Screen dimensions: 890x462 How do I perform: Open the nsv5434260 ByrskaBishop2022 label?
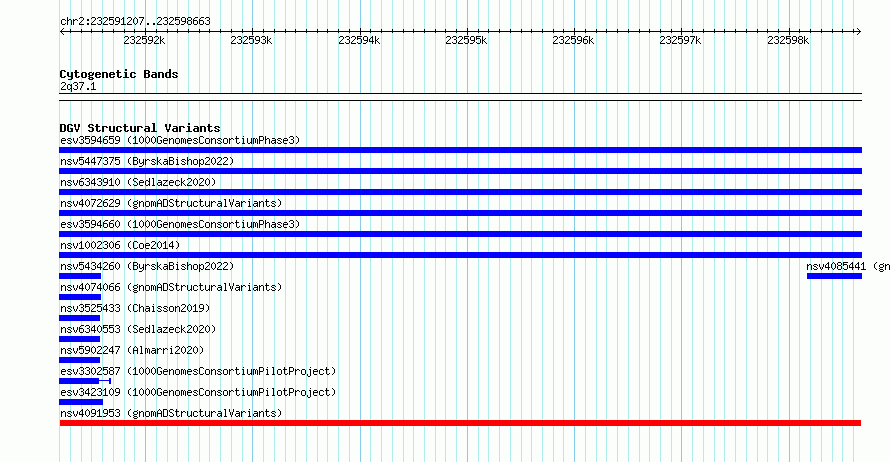[147, 266]
